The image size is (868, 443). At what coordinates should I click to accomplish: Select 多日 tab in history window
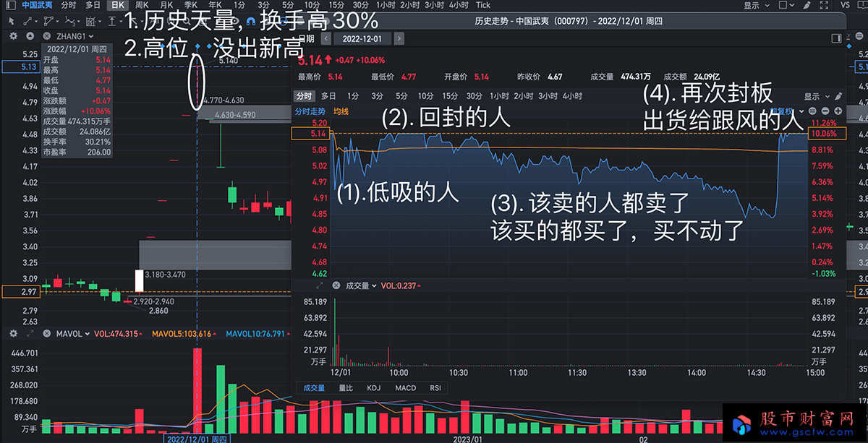328,96
